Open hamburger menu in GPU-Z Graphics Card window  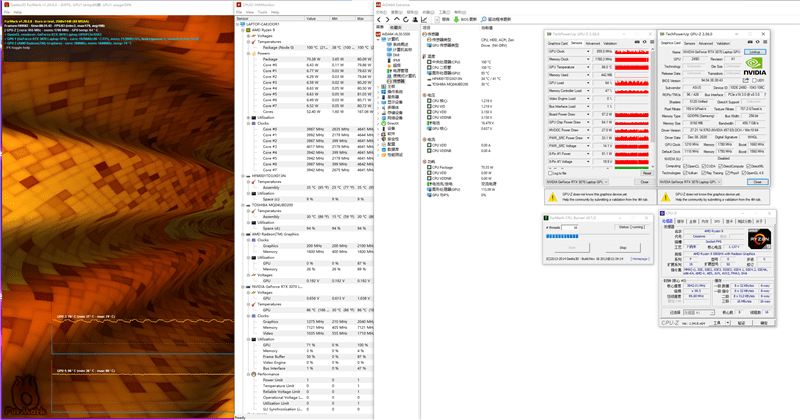point(764,42)
